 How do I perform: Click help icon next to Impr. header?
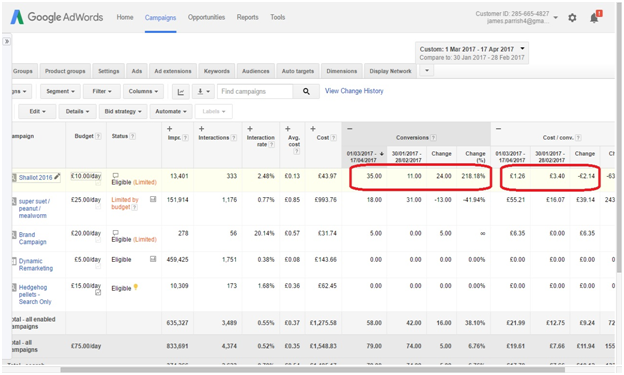click(185, 138)
